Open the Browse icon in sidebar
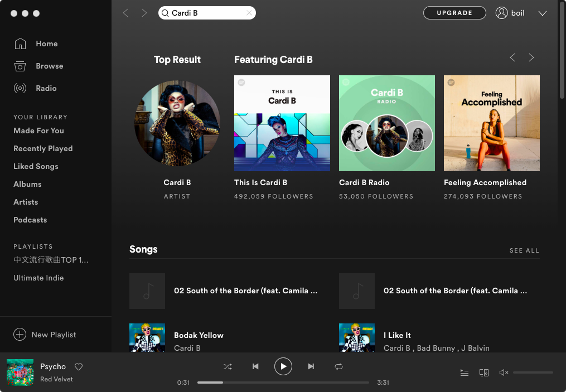Image resolution: width=566 pixels, height=392 pixels. pyautogui.click(x=20, y=66)
